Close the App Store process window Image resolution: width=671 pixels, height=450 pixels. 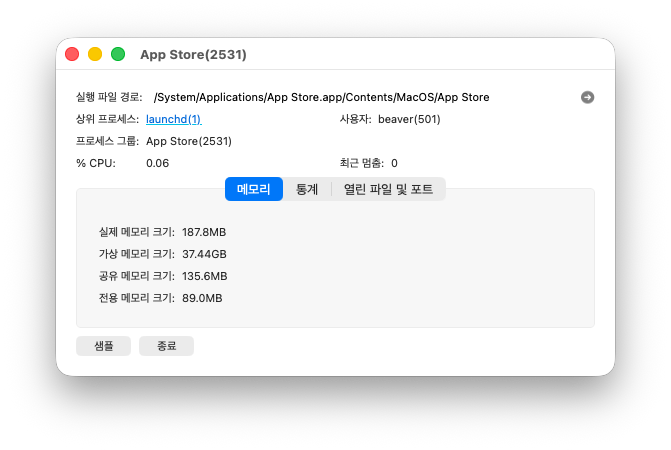[72, 54]
